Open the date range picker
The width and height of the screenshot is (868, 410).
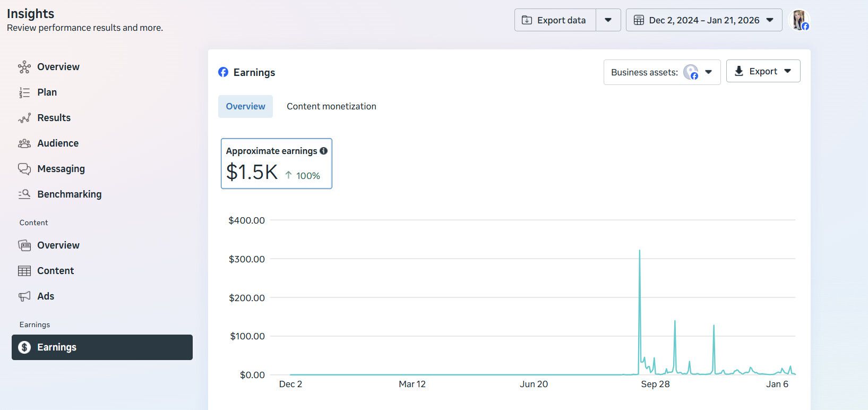click(x=703, y=20)
